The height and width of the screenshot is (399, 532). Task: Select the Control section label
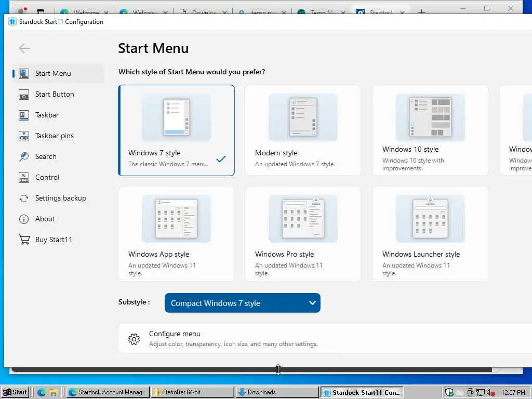(x=47, y=178)
